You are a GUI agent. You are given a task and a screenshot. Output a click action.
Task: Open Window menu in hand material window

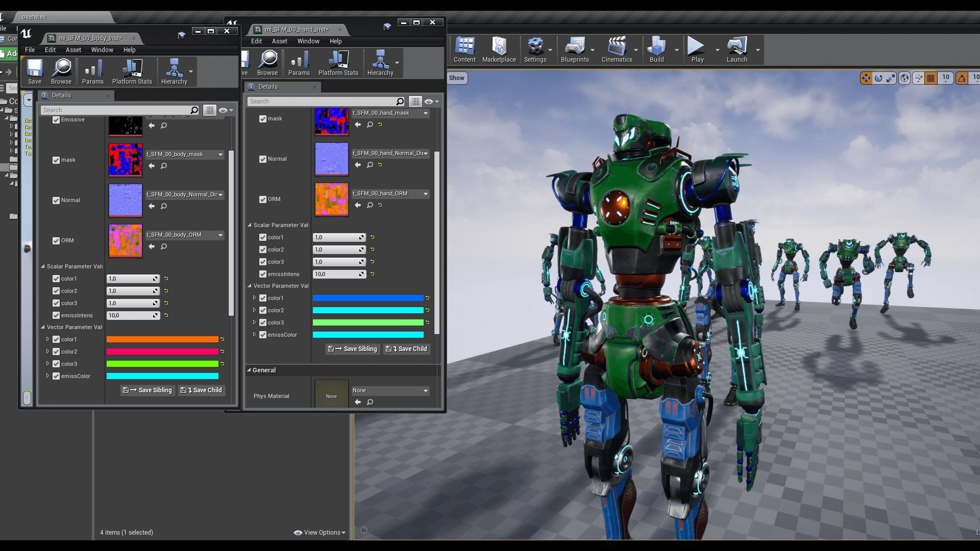308,41
